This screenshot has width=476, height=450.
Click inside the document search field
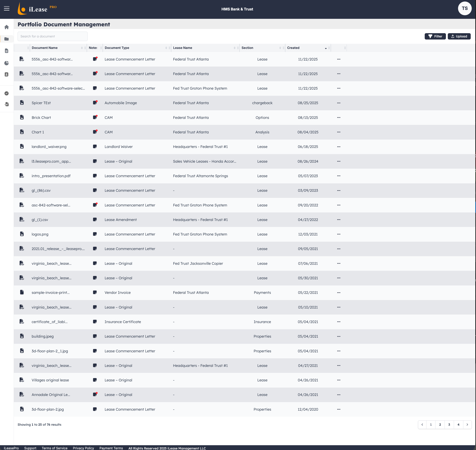(x=52, y=36)
